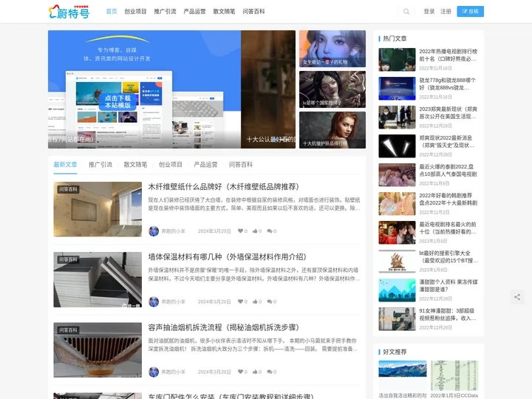Open article 墙体保温材料有哪几种
This screenshot has height=399, width=532.
pyautogui.click(x=228, y=257)
